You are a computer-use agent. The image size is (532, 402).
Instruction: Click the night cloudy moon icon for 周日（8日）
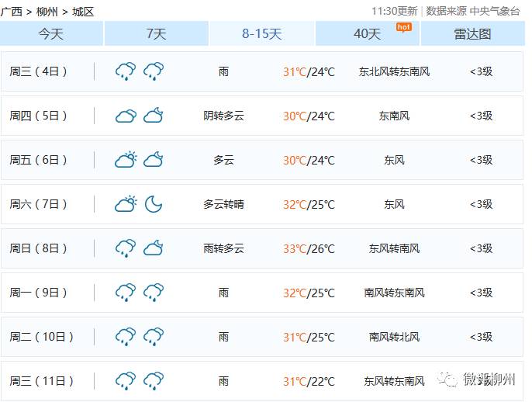(x=154, y=248)
